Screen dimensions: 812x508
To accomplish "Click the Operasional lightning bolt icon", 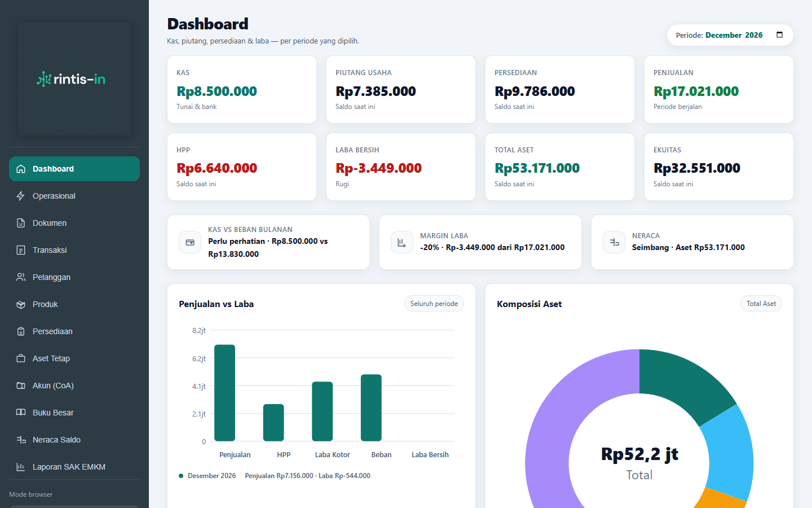I will [21, 196].
